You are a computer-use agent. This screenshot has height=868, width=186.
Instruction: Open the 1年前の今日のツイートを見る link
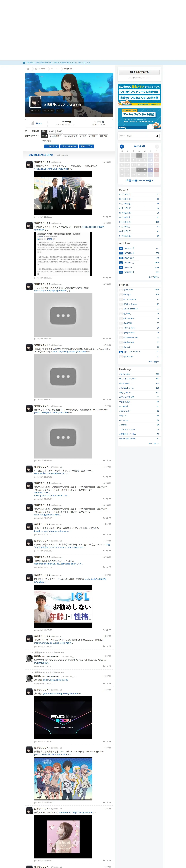[x=139, y=181]
